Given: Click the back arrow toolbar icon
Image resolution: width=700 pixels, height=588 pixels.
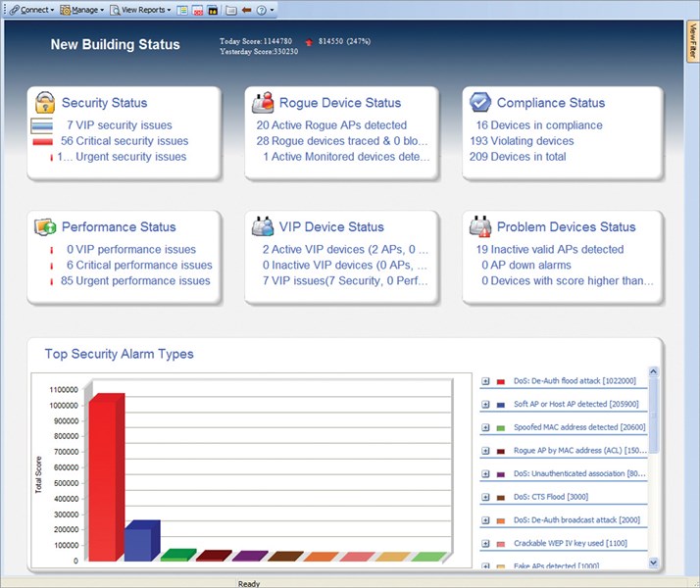Looking at the screenshot, I should pyautogui.click(x=246, y=10).
